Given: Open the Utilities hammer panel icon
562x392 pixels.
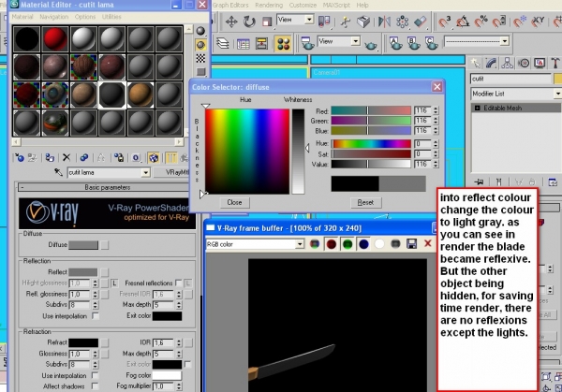Looking at the screenshot, I should [x=555, y=64].
